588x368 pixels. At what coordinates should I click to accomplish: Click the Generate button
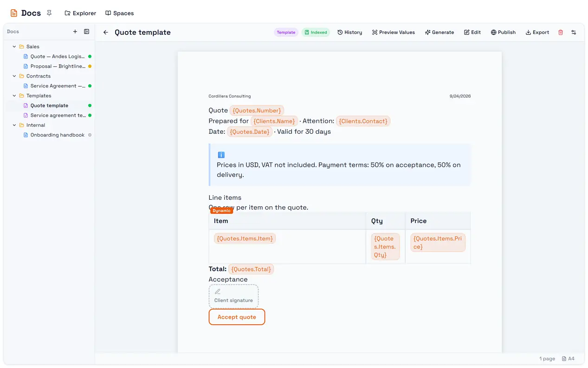click(x=439, y=33)
